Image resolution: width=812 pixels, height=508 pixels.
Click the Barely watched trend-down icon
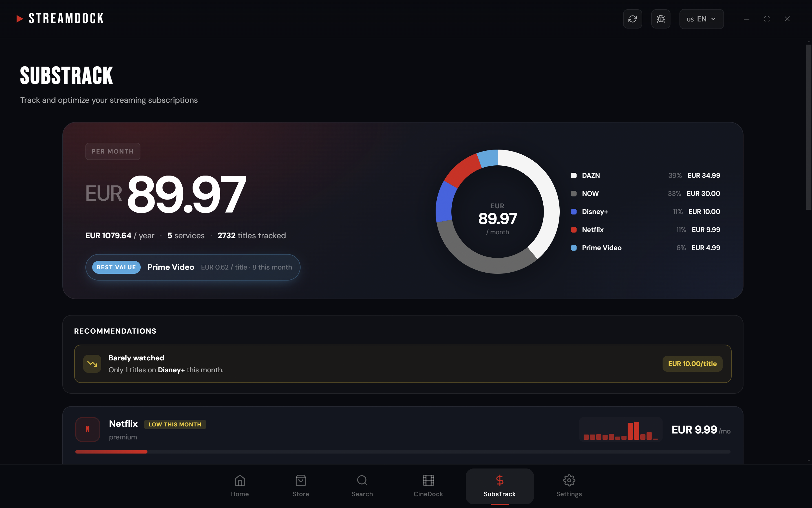click(x=92, y=364)
